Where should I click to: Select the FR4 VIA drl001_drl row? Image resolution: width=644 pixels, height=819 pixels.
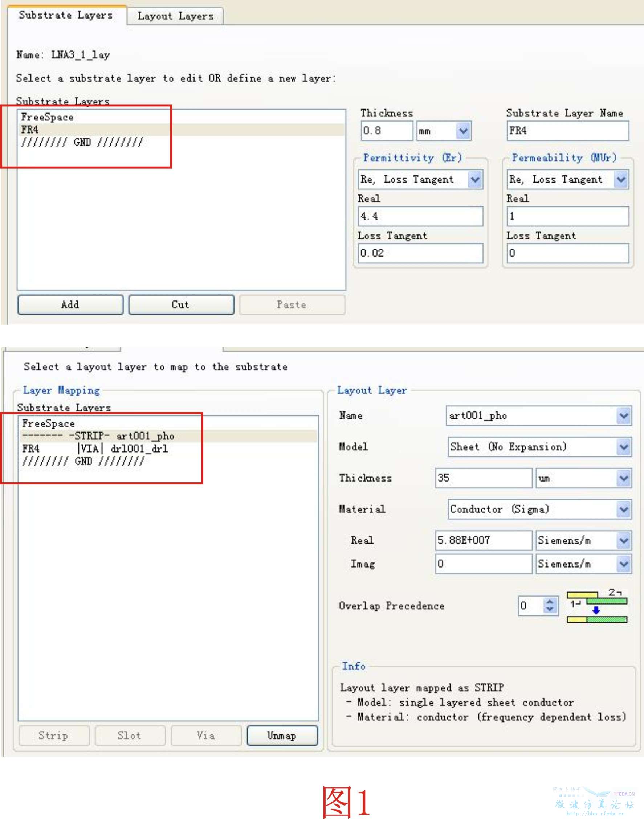(x=168, y=449)
